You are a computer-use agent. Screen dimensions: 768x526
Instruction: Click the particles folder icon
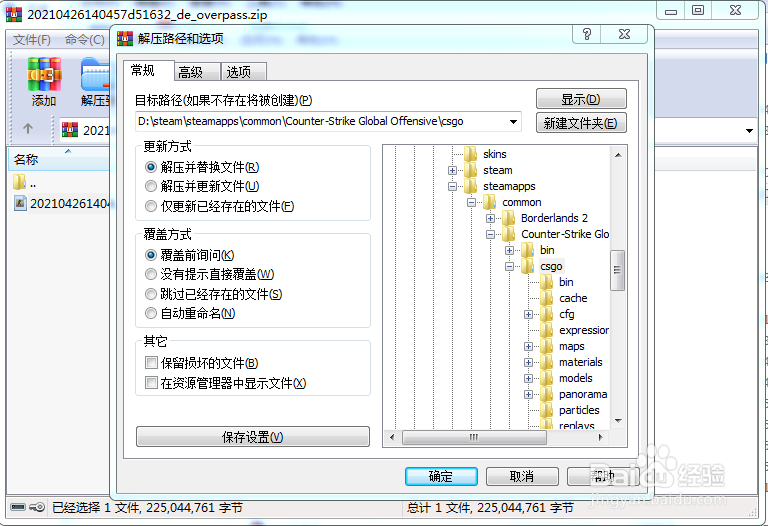click(x=547, y=410)
